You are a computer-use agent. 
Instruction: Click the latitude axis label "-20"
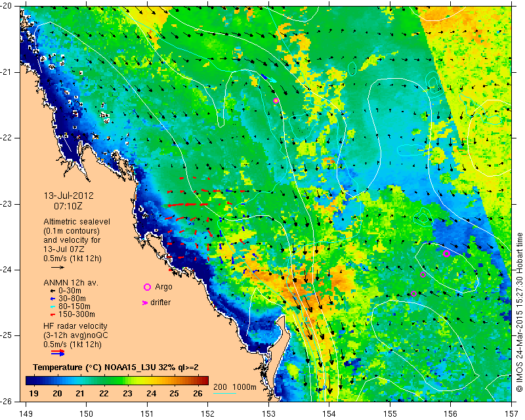click(x=7, y=6)
